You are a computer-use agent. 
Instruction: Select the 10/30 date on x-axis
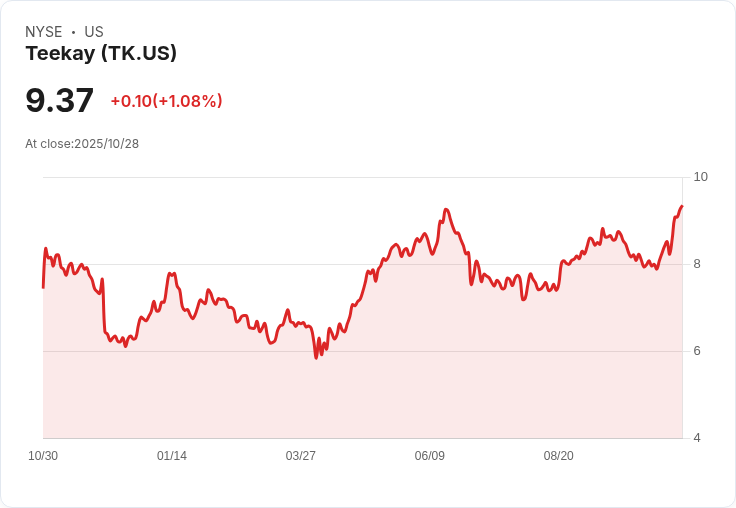[x=43, y=456]
